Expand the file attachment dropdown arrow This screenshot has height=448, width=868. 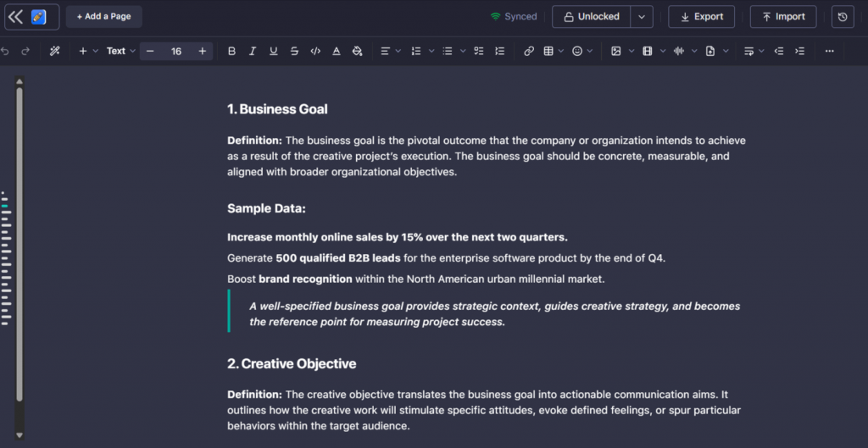(726, 51)
